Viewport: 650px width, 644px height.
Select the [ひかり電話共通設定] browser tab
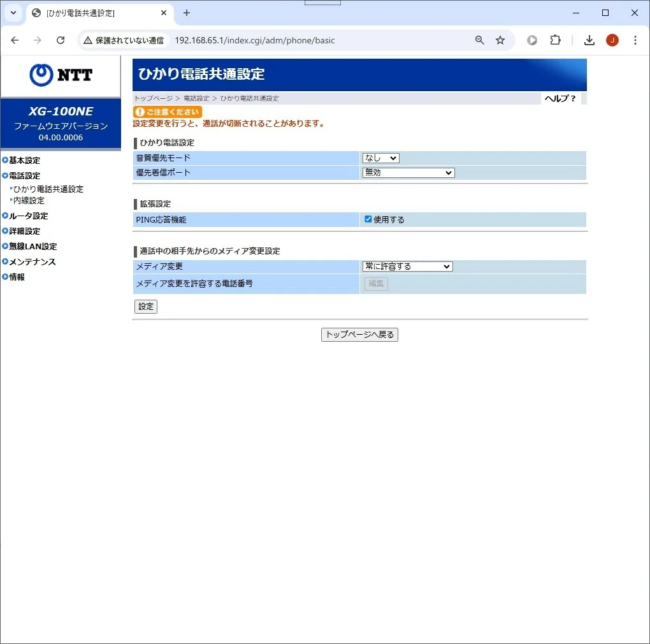pos(99,13)
